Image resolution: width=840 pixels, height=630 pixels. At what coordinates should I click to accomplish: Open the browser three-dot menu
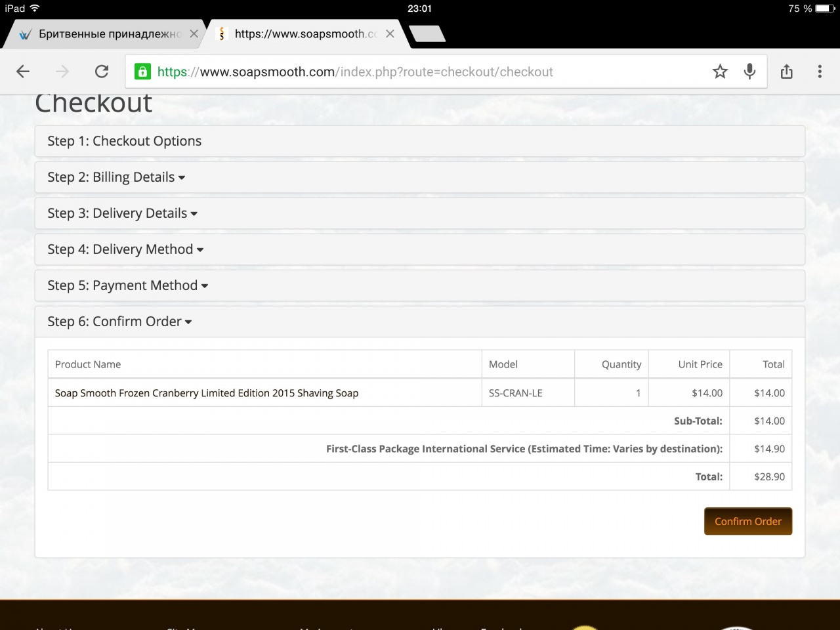pos(820,72)
